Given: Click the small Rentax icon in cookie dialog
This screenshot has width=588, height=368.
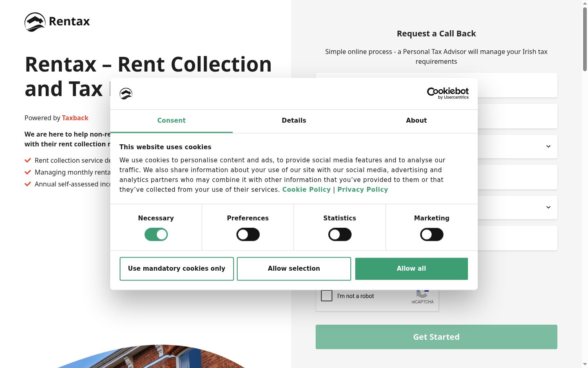Looking at the screenshot, I should (126, 94).
